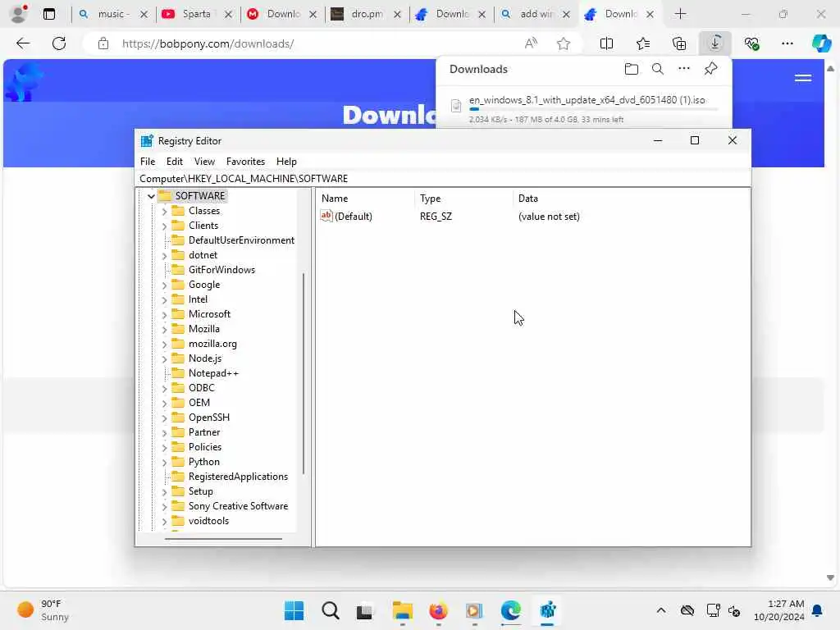Click the Edge address bar URL
This screenshot has height=630, width=840.
click(x=208, y=43)
